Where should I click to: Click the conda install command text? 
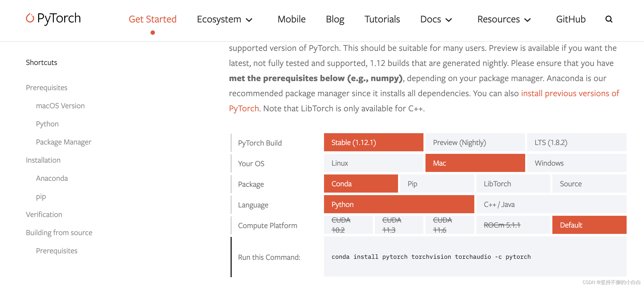(431, 257)
